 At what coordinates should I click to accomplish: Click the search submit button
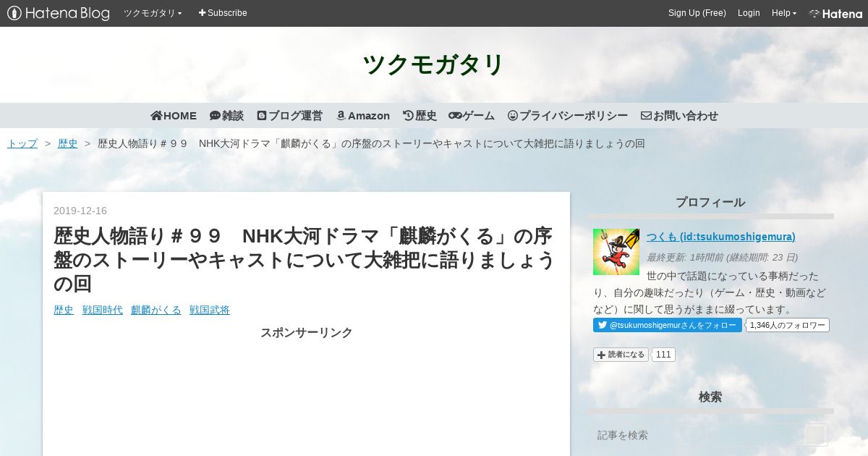(817, 435)
